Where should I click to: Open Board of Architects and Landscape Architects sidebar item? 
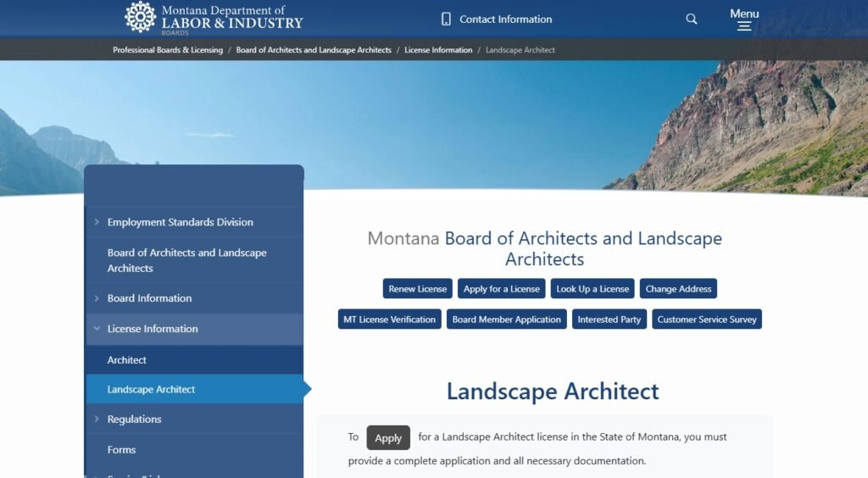194,260
